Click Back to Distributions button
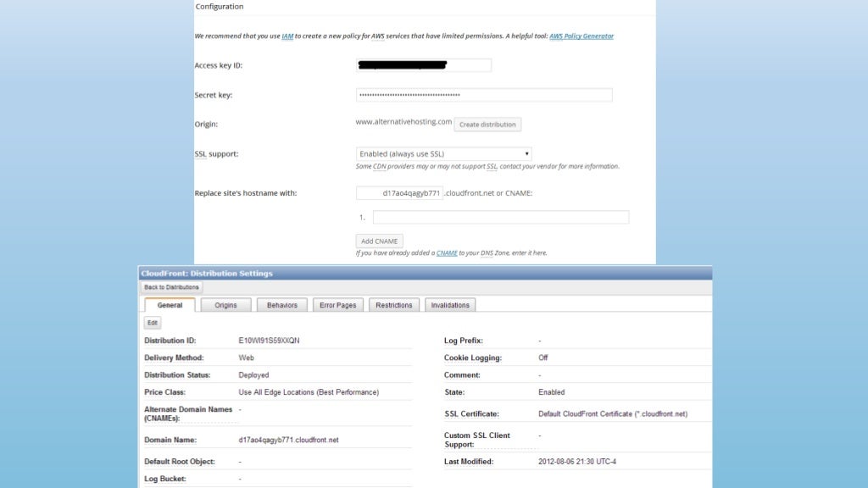 (171, 287)
